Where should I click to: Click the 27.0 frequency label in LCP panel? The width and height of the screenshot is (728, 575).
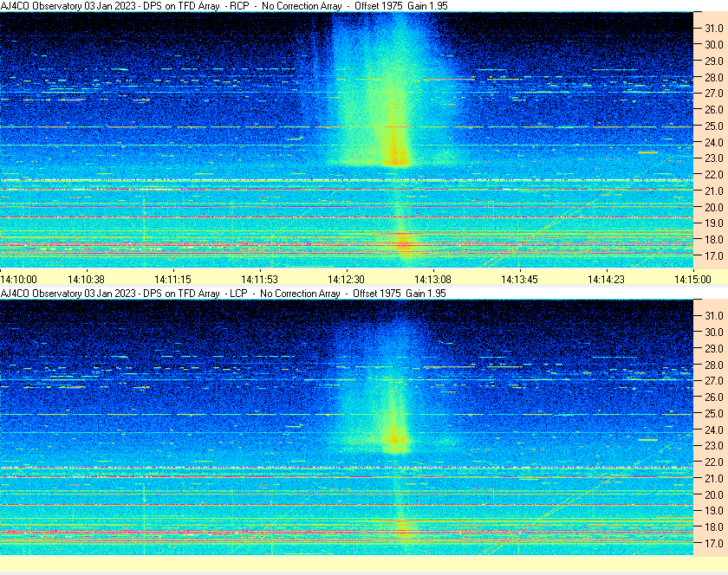point(714,380)
